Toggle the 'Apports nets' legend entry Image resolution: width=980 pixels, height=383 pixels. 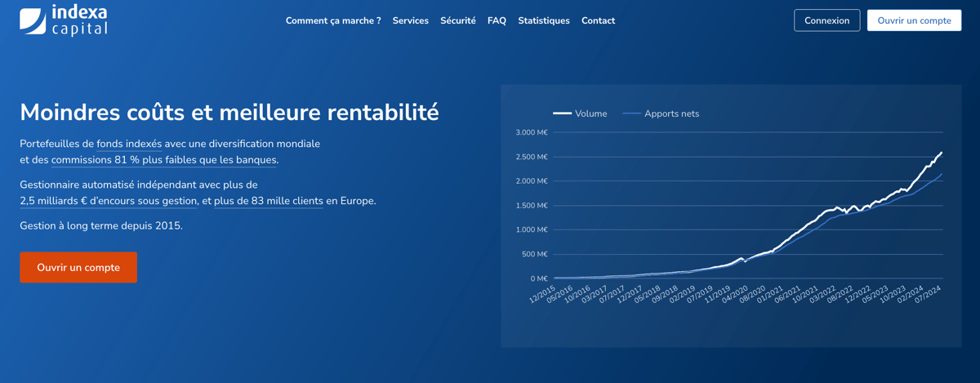click(671, 114)
